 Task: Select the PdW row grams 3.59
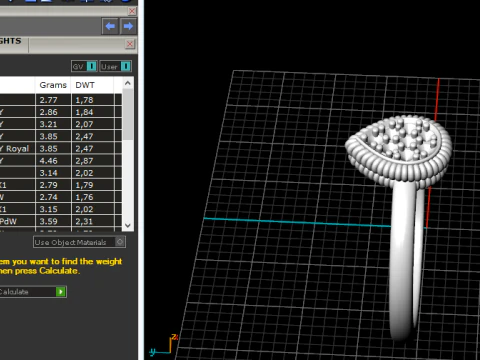click(x=53, y=221)
